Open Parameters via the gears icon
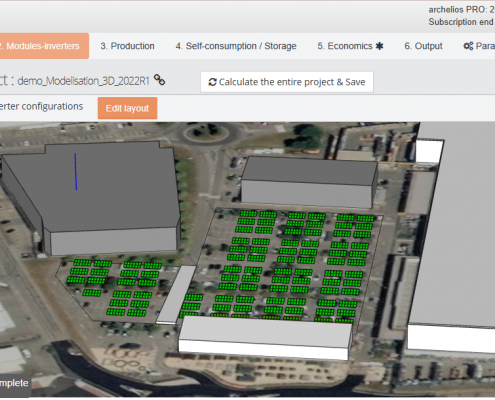Screen dimensions: 495x400 (468, 46)
